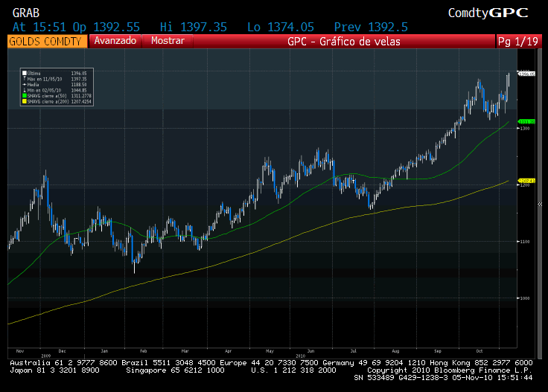Click the Nov month label on time axis
The height and width of the screenshot is (392, 548).
point(20,351)
